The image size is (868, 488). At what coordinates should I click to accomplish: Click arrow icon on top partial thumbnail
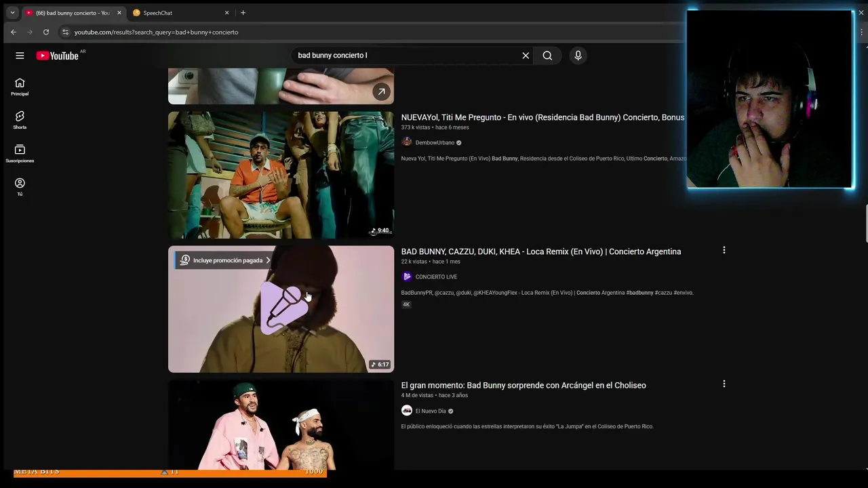click(381, 91)
